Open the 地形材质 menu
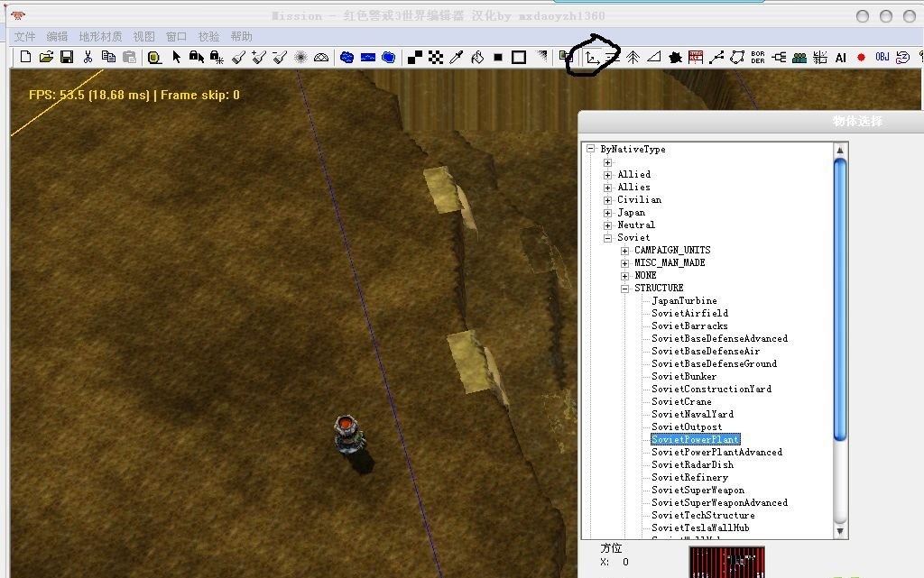 (x=100, y=36)
